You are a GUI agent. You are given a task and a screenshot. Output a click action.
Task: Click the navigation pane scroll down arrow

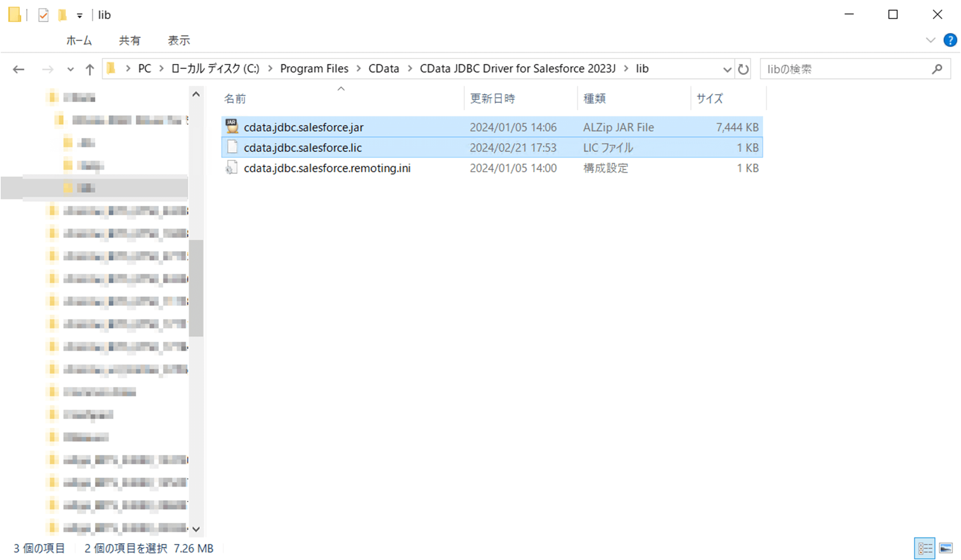click(196, 529)
